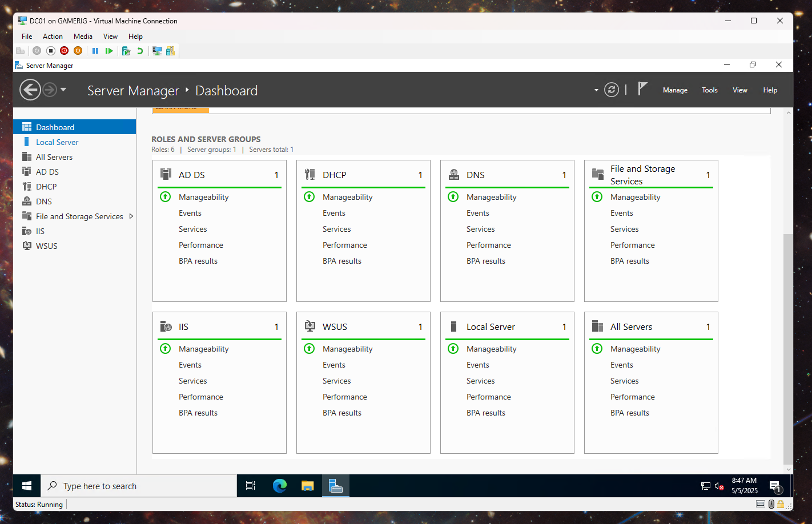Open Services in the WSUS tile
The width and height of the screenshot is (812, 524).
point(337,381)
